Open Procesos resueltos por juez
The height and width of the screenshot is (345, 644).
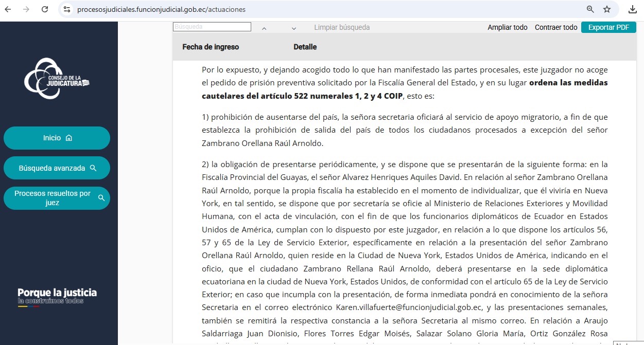57,198
